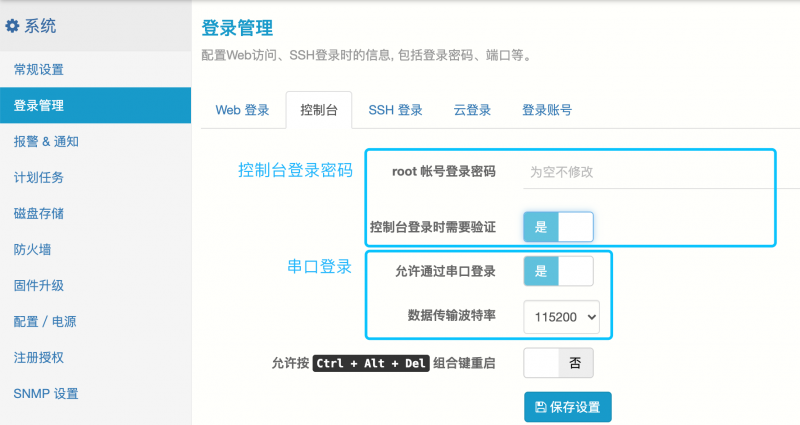This screenshot has width=800, height=425.
Task: Disable 允许通过串口登录 switch
Action: (558, 271)
